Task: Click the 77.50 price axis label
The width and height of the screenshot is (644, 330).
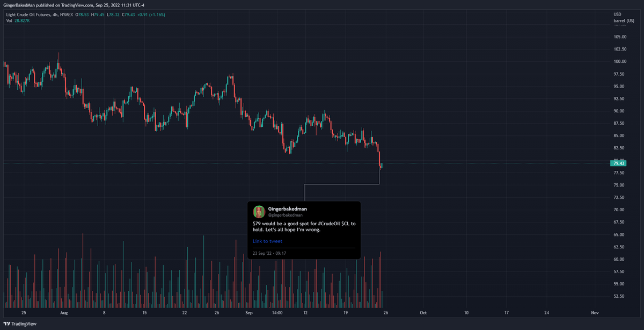Action: pyautogui.click(x=619, y=173)
